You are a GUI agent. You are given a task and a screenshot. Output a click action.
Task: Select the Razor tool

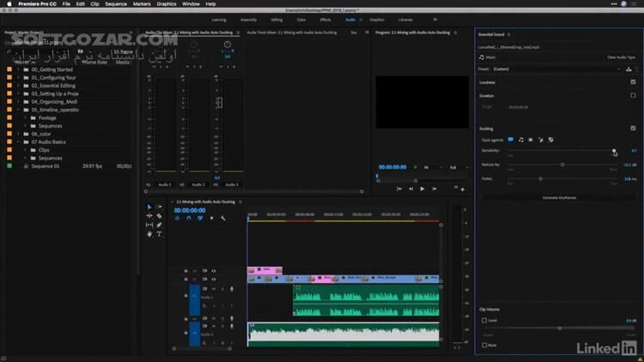(160, 216)
